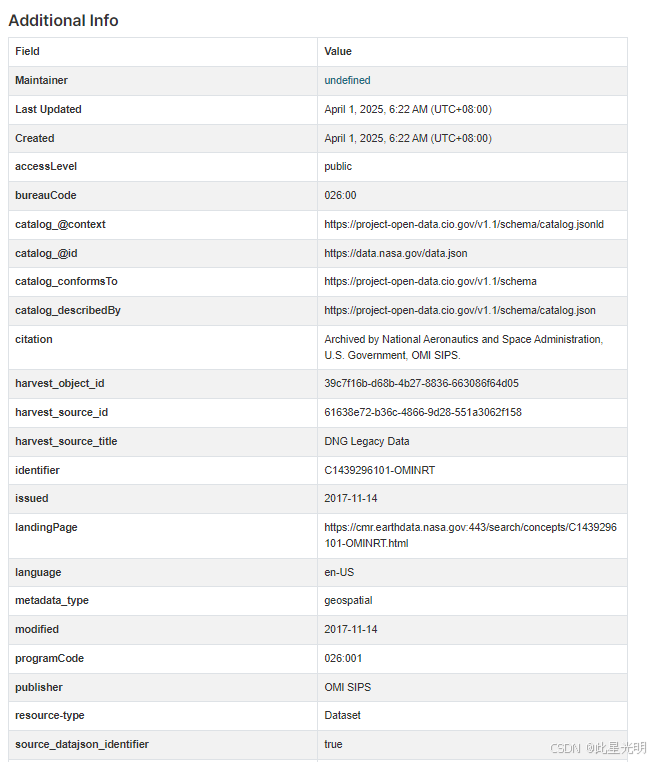This screenshot has width=654, height=762.
Task: Click the data.nasa.gov/data.json link
Action: tap(395, 253)
